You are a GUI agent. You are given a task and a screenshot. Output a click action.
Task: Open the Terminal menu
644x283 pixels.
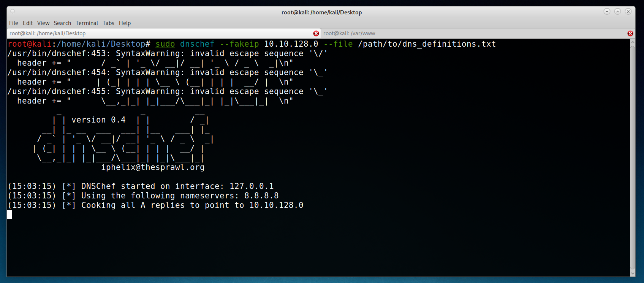(x=87, y=23)
